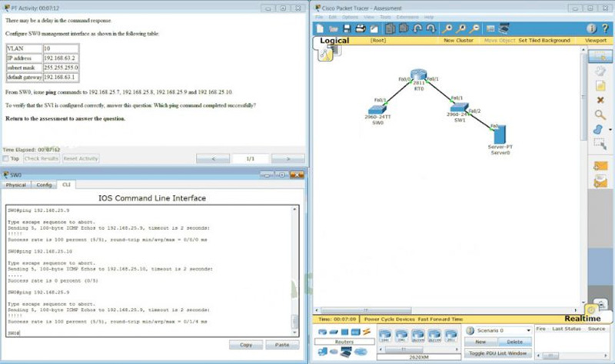Click the Print icon in Packet Tracer toolbar
The image size is (615, 364).
coord(360,28)
